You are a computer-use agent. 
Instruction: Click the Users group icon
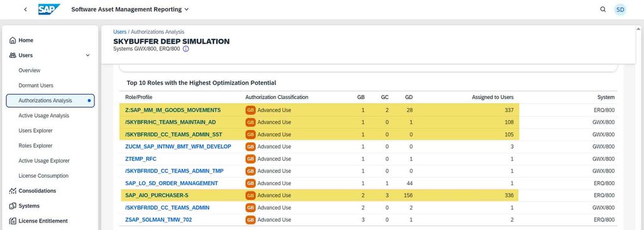click(13, 55)
